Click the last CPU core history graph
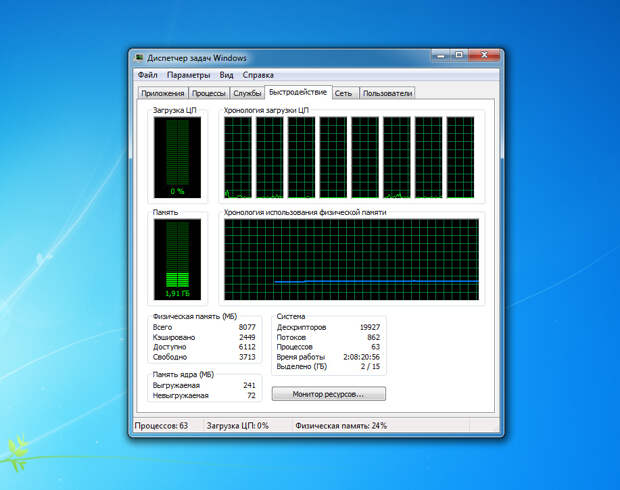Viewport: 620px width, 490px height. tap(460, 157)
